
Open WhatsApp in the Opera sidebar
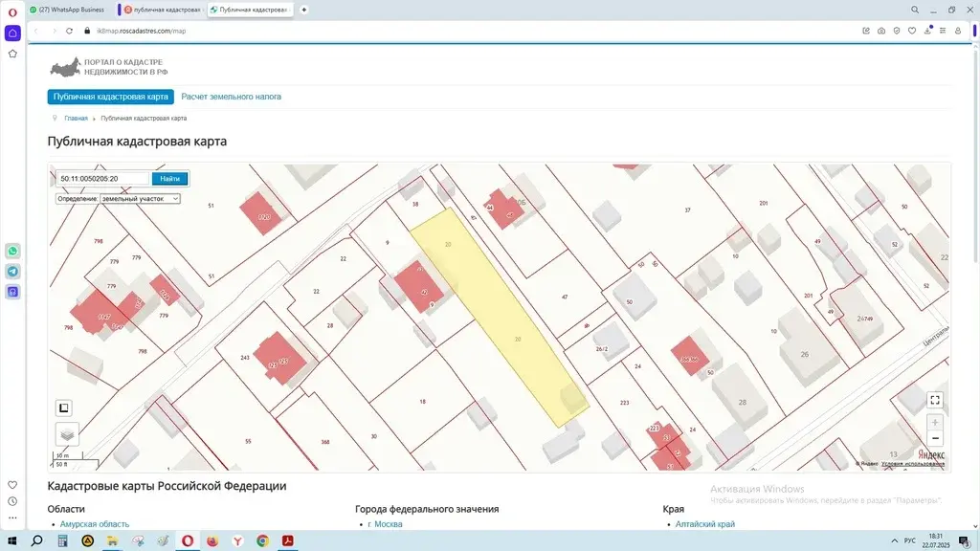pos(12,251)
